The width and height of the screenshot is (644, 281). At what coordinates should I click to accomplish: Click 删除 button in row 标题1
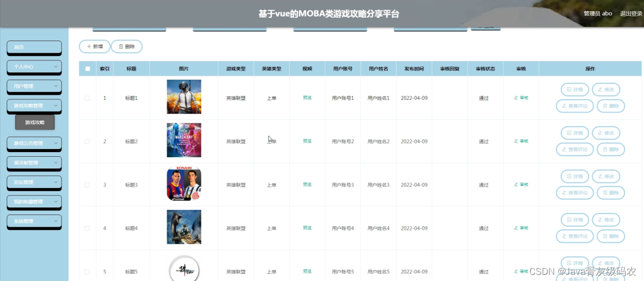point(611,106)
